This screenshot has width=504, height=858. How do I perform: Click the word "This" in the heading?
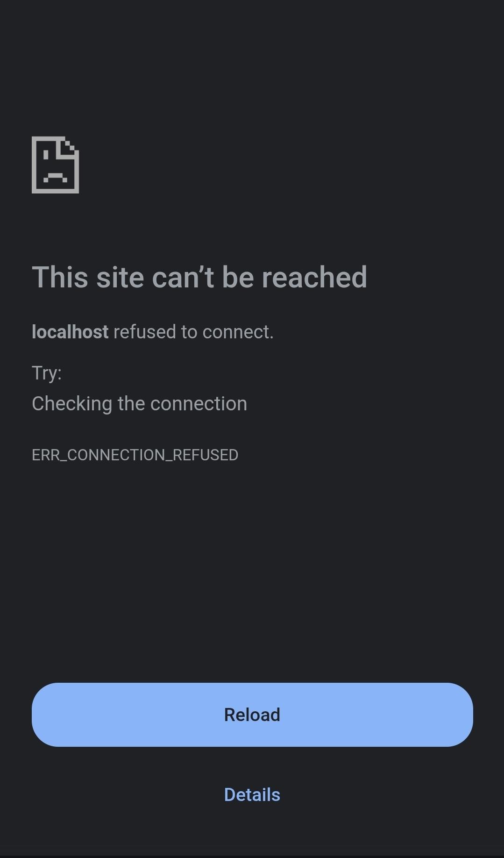click(x=60, y=277)
